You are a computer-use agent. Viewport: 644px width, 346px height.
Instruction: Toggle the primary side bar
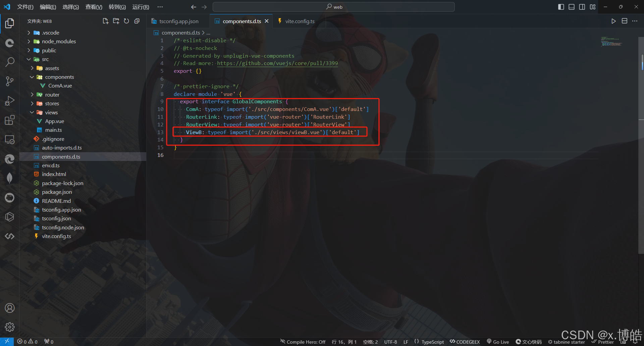tap(561, 7)
